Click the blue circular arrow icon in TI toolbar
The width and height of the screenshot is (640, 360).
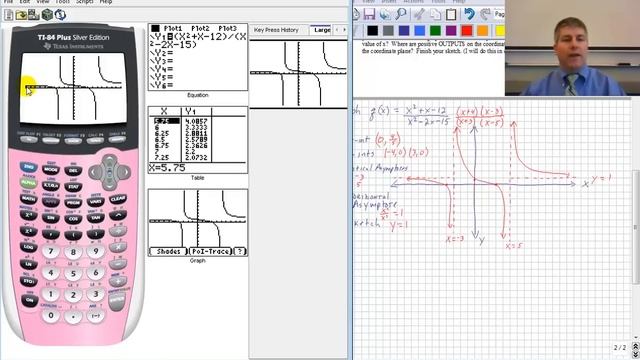coord(60,15)
